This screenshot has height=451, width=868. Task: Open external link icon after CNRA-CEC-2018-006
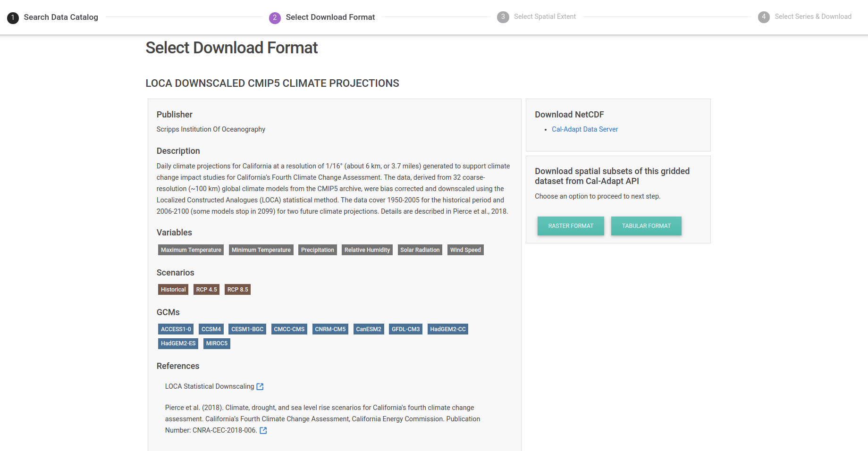pyautogui.click(x=263, y=430)
